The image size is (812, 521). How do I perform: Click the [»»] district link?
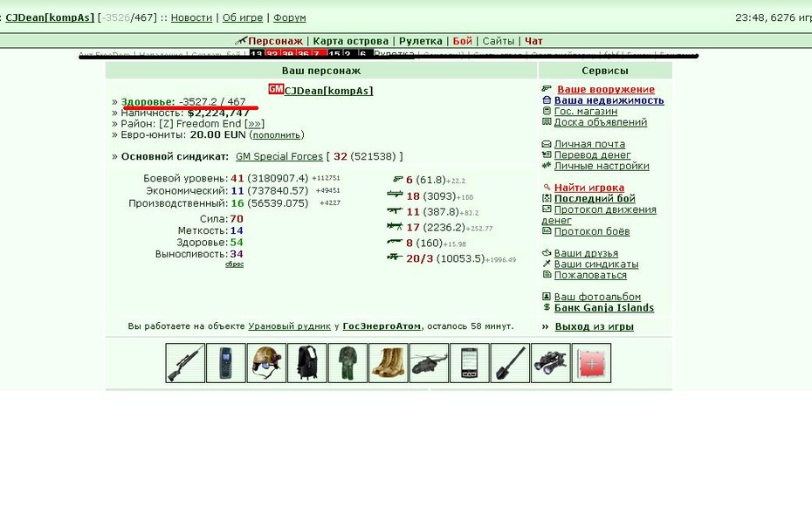tap(254, 124)
